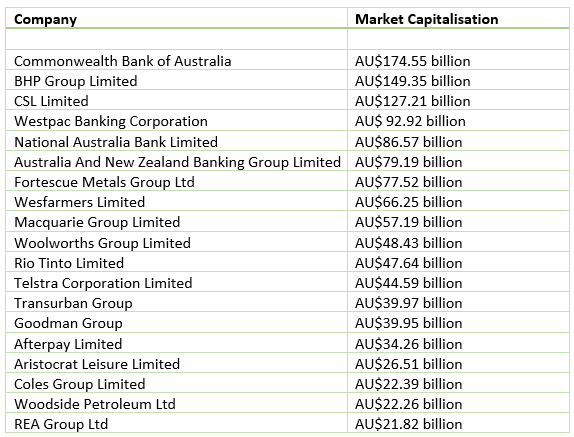Click the National Australia Bank Limited cell
The height and width of the screenshot is (437, 574).
pyautogui.click(x=176, y=141)
